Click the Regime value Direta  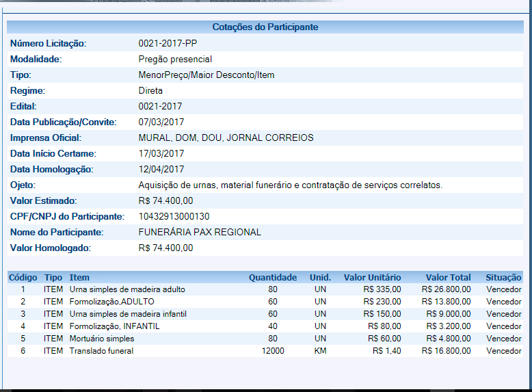click(x=150, y=90)
